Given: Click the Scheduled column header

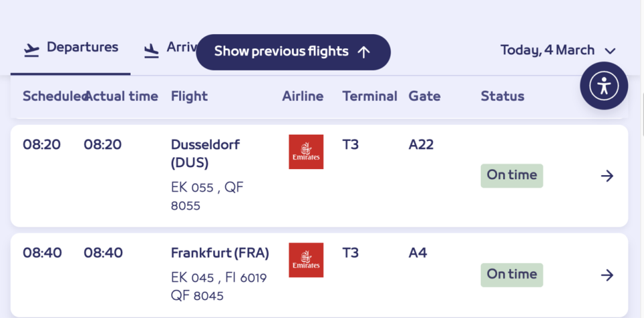Looking at the screenshot, I should click(52, 97).
